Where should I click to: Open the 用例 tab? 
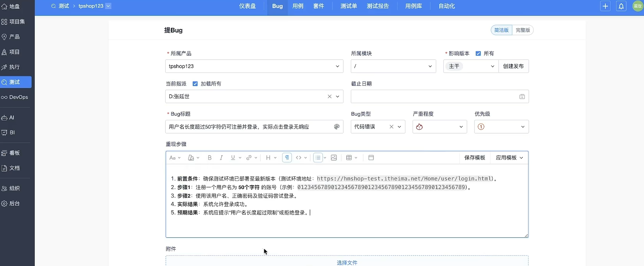pos(298,6)
